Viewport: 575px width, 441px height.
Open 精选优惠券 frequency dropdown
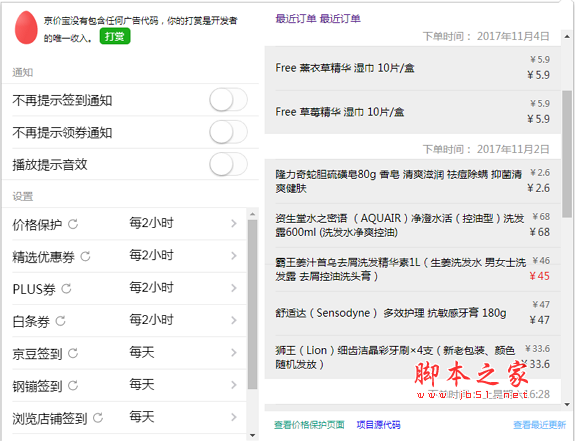point(151,256)
